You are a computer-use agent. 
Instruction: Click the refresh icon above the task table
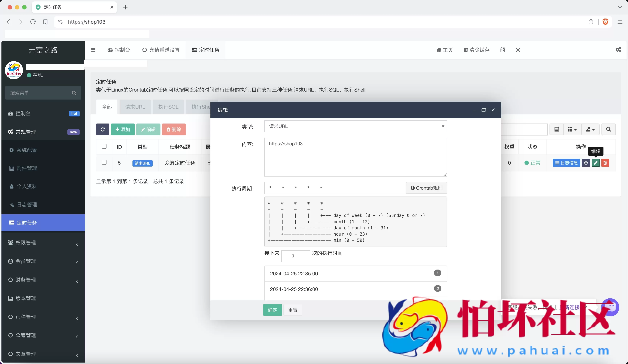(x=102, y=129)
